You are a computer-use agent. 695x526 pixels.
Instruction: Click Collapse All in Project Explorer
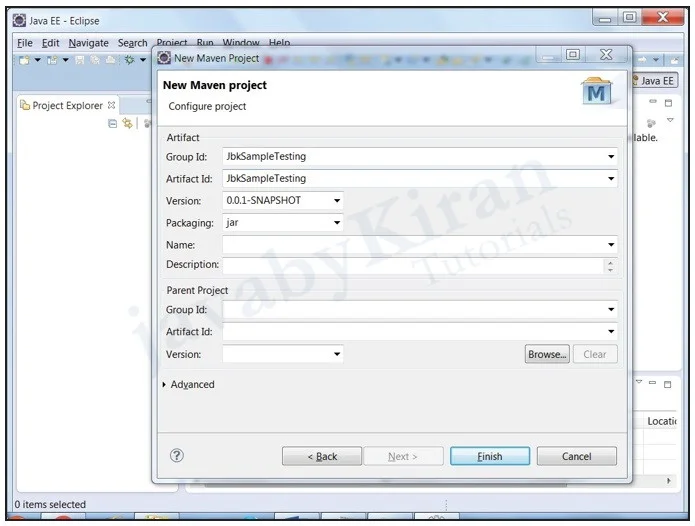point(113,124)
